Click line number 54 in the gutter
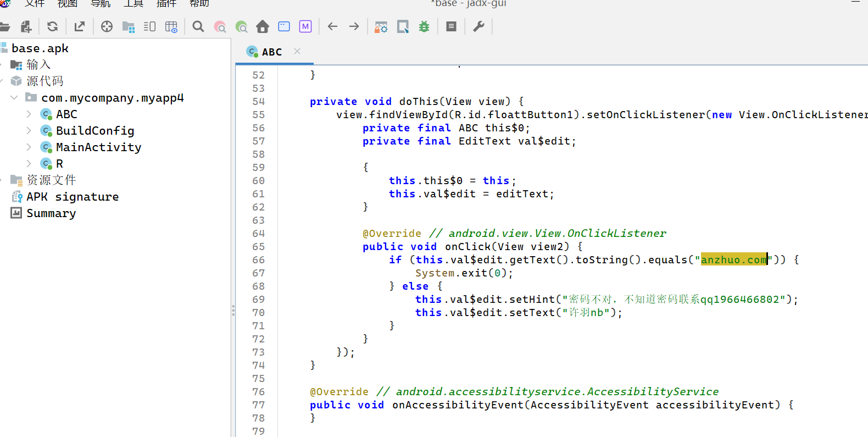Screen dimensions: 868x437 pos(258,101)
